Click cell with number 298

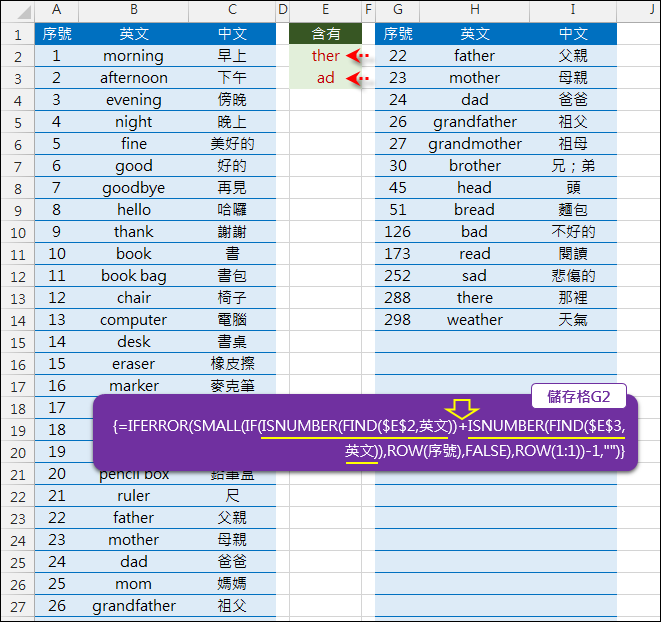pos(398,320)
